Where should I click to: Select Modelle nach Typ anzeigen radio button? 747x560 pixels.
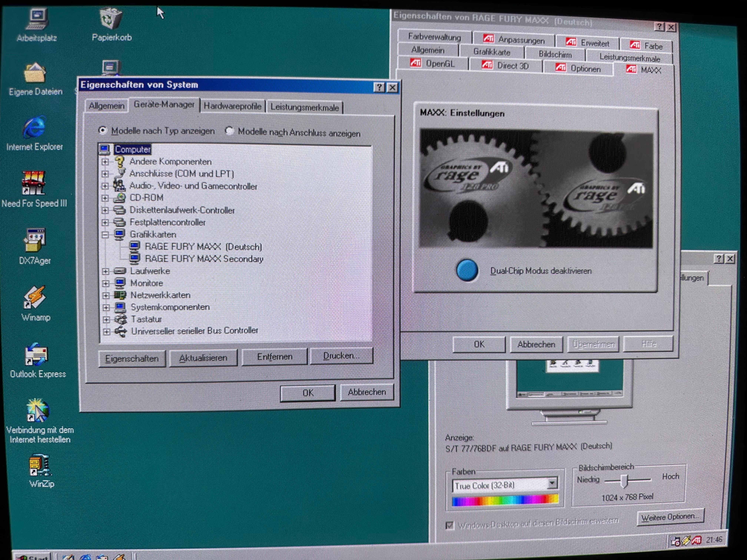(x=103, y=130)
